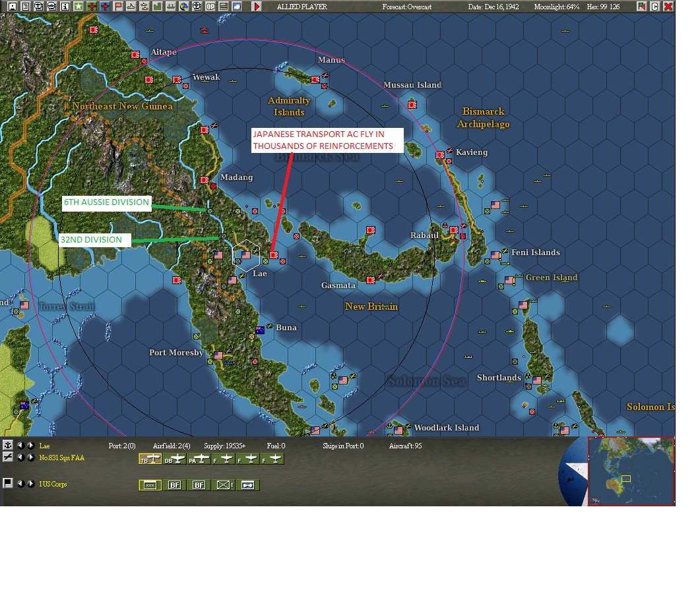Click the anchor port icon beside Lae
Image resolution: width=700 pixels, height=592 pixels.
pyautogui.click(x=8, y=445)
